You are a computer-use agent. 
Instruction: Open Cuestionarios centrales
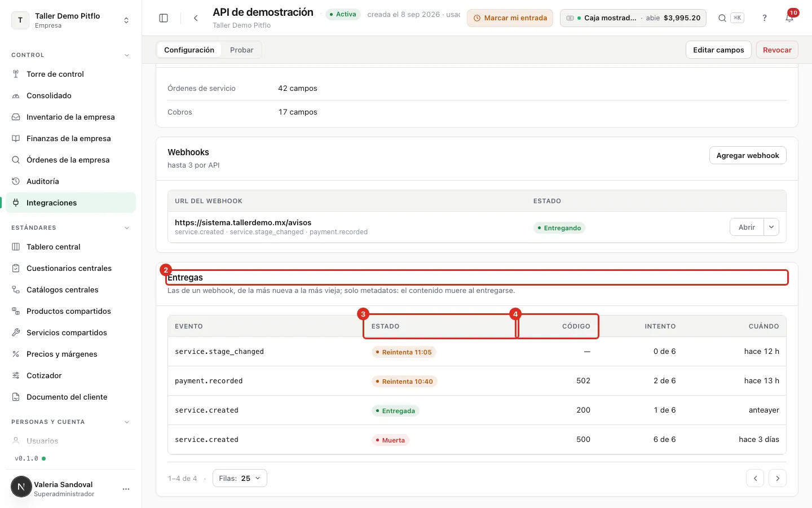70,268
